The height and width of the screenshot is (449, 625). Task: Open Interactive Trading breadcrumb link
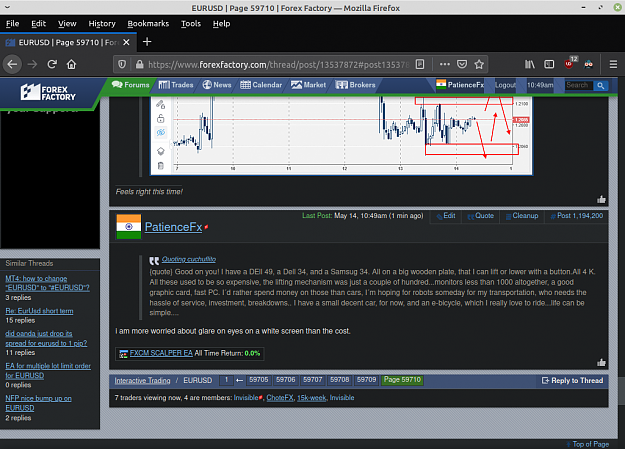click(x=142, y=380)
